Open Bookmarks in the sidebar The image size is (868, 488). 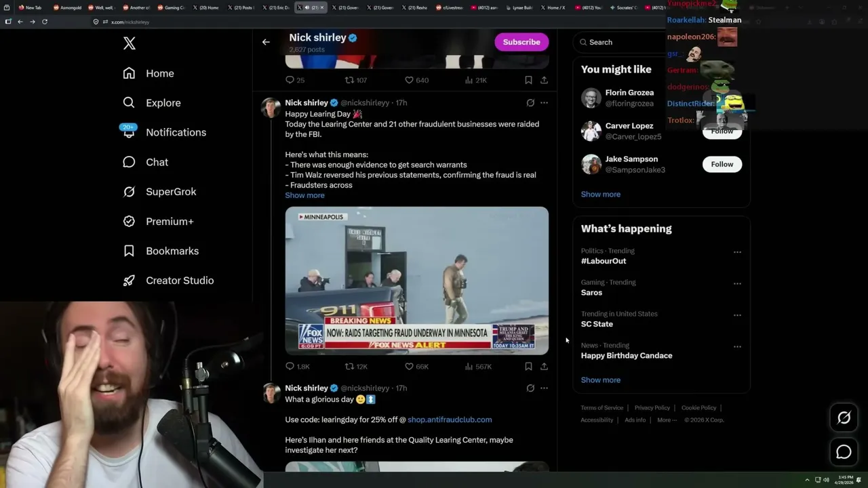click(161, 251)
